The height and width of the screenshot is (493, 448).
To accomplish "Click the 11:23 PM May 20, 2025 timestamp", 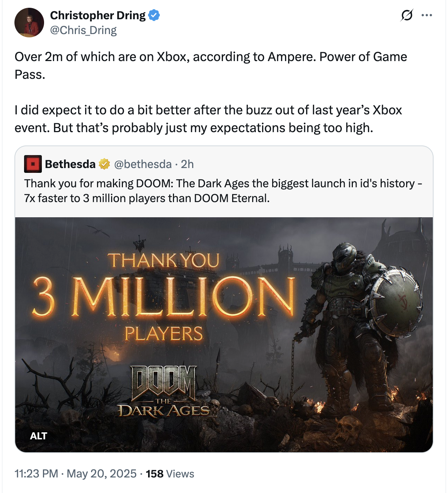I will 76,474.
